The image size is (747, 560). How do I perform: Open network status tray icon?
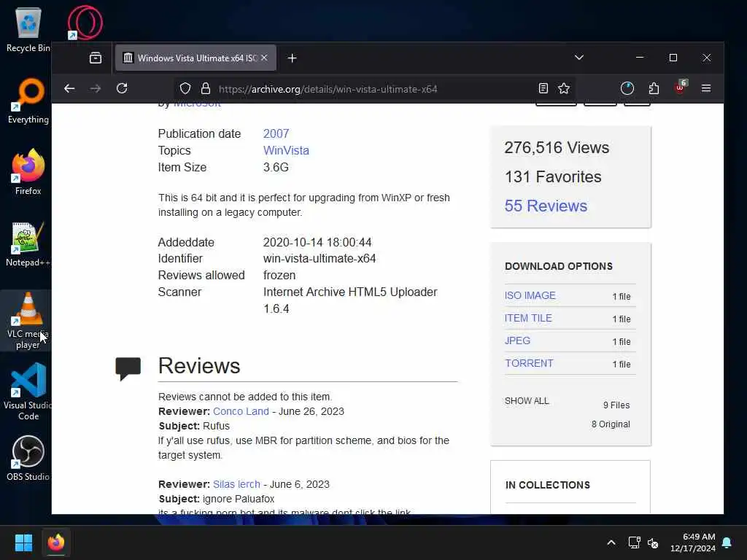(634, 542)
